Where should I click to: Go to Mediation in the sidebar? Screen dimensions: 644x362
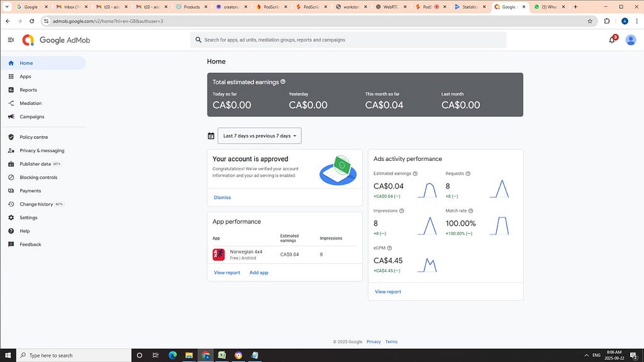pyautogui.click(x=30, y=104)
